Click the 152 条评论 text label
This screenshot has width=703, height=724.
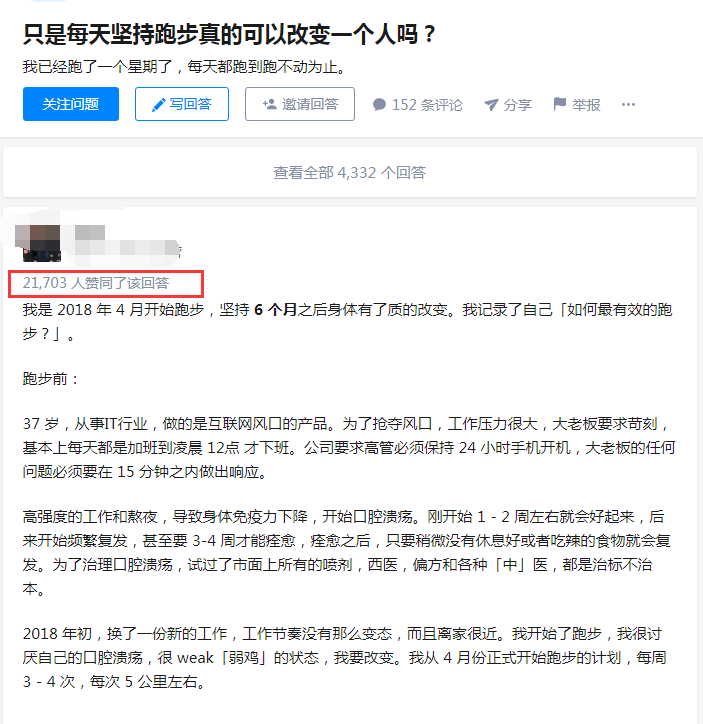pos(427,105)
